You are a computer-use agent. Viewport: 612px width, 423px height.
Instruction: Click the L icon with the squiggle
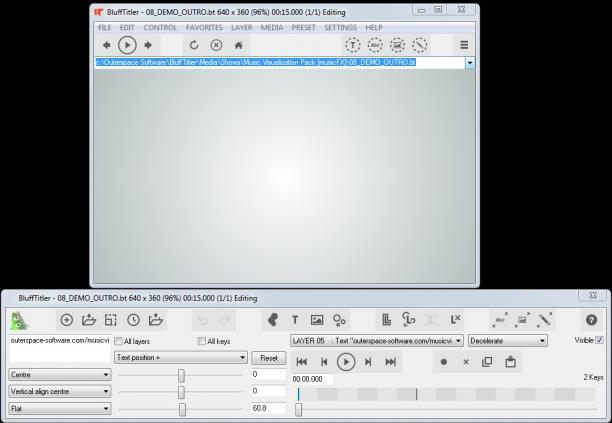tap(408, 320)
